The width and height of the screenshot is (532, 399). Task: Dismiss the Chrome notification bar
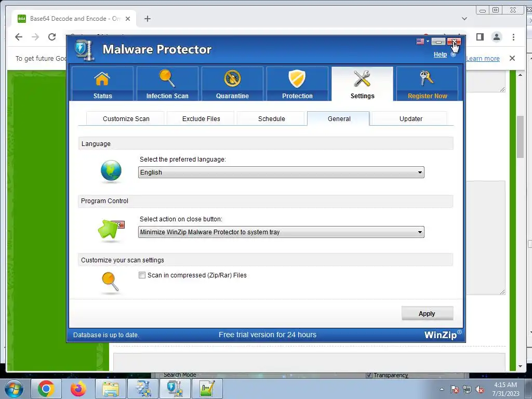click(512, 58)
